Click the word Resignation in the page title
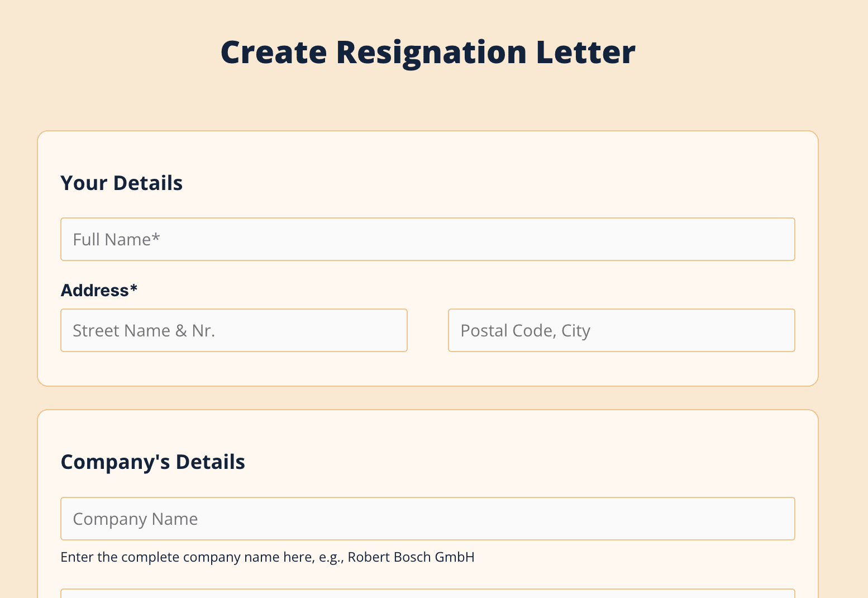868x598 pixels. pyautogui.click(x=431, y=52)
